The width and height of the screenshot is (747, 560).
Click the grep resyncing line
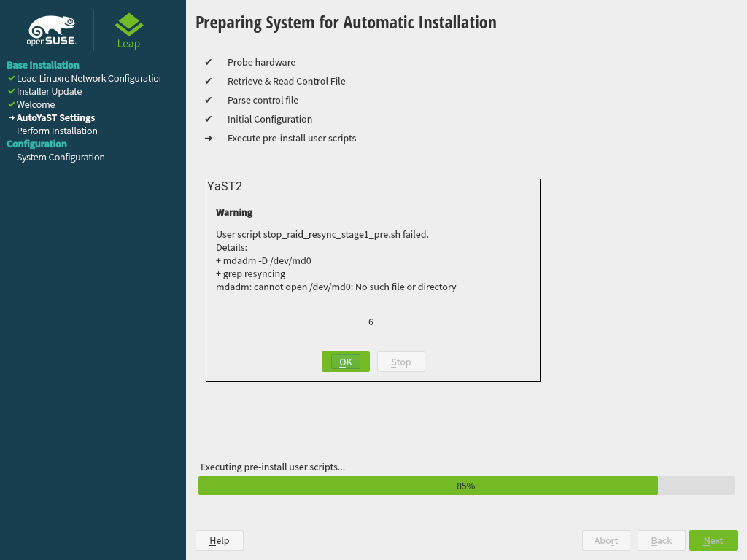pos(251,274)
